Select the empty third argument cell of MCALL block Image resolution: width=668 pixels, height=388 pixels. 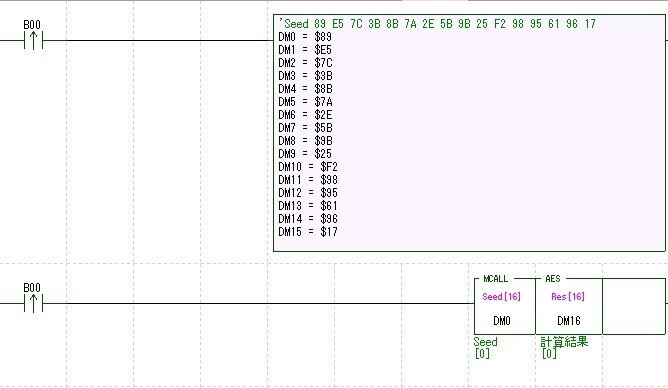634,306
